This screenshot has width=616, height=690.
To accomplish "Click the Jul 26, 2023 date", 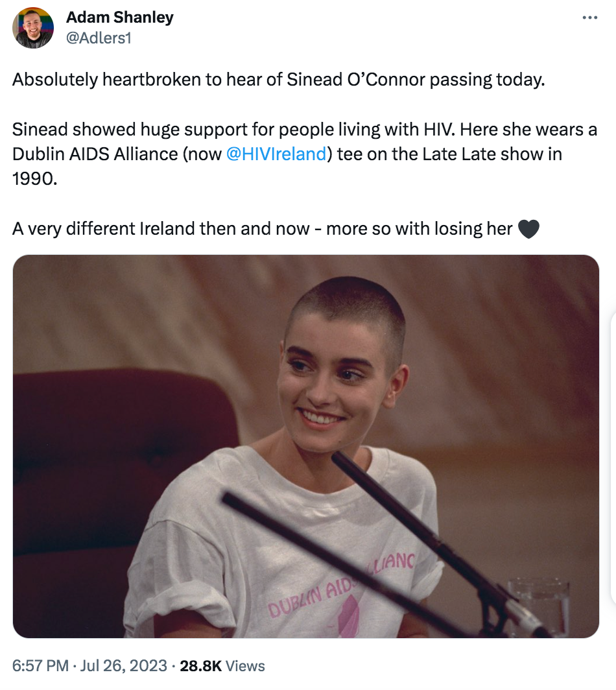I will (124, 666).
